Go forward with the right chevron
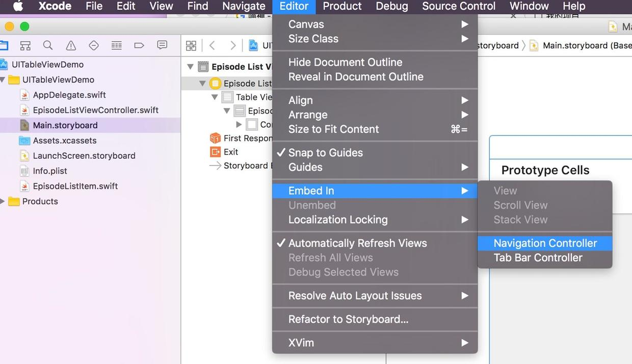Screen dimensions: 632x364 (x=233, y=46)
